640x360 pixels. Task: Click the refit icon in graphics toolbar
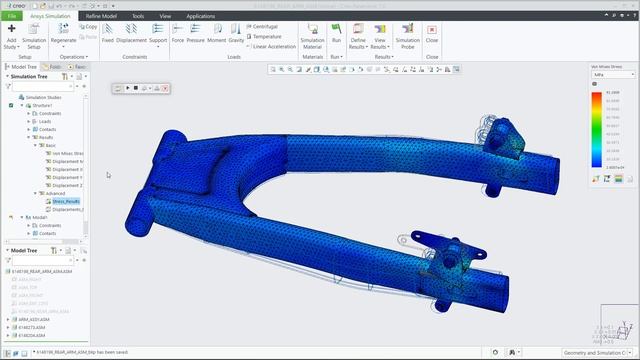(x=273, y=69)
